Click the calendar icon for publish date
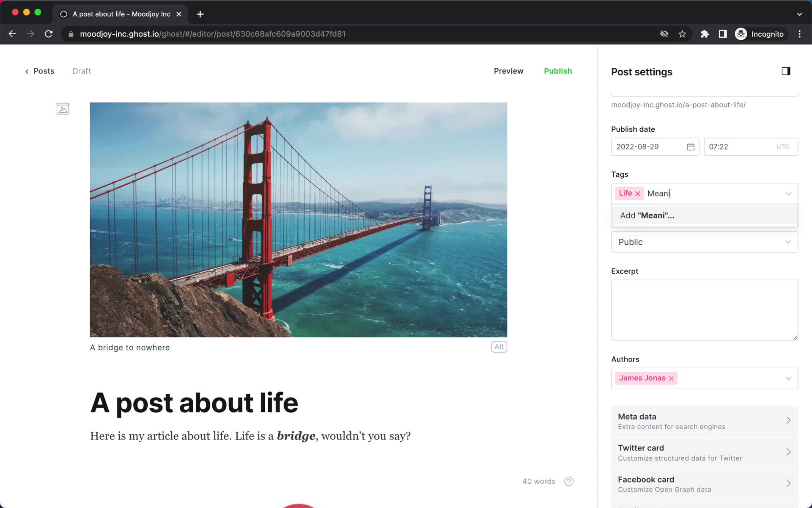Image resolution: width=812 pixels, height=508 pixels. (690, 146)
